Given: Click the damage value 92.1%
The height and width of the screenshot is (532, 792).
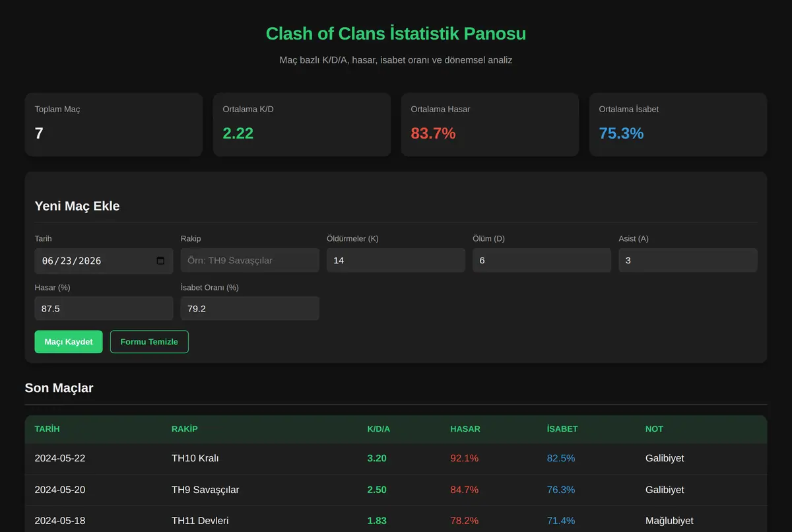Looking at the screenshot, I should pyautogui.click(x=465, y=458).
